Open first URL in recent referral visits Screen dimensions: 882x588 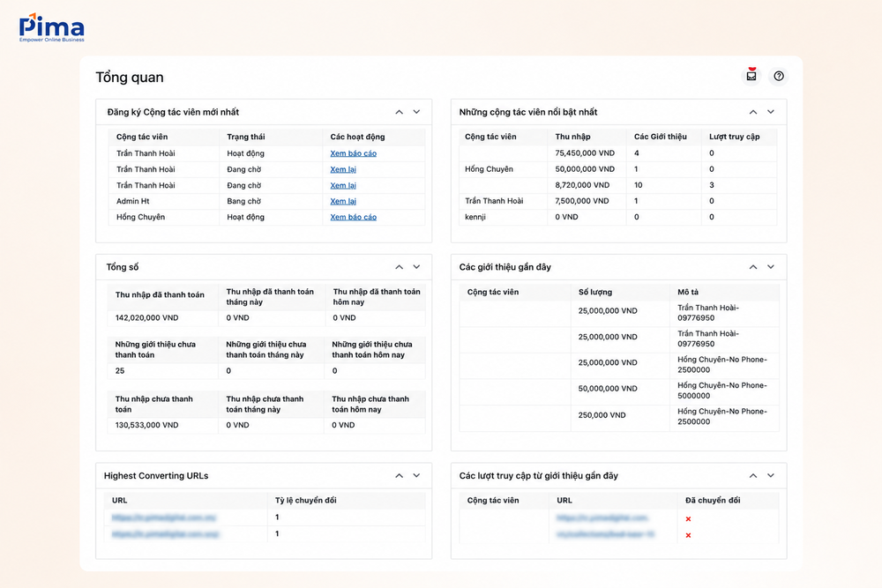[602, 517]
